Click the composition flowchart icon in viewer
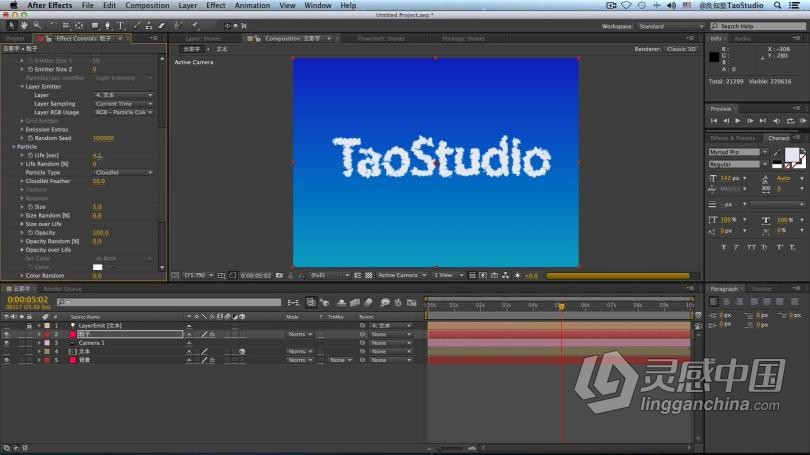This screenshot has height=455, width=810. pos(505,276)
